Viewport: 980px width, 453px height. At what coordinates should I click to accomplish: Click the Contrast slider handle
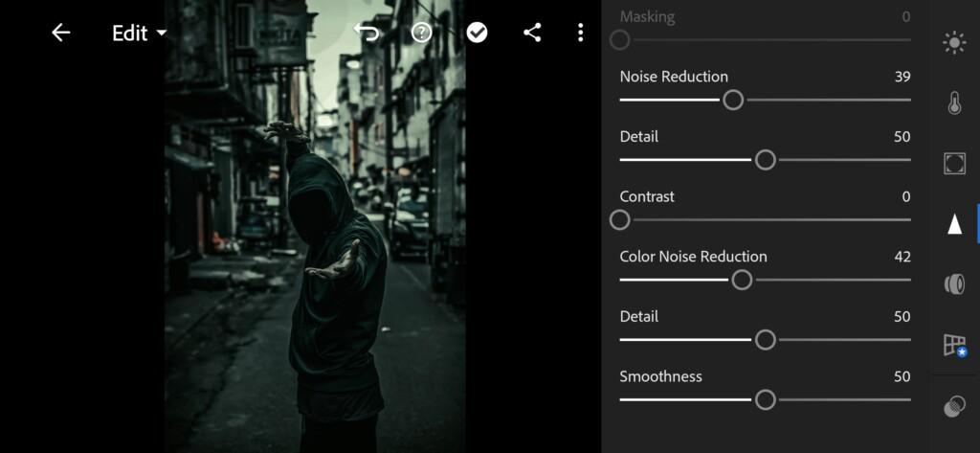coord(619,220)
